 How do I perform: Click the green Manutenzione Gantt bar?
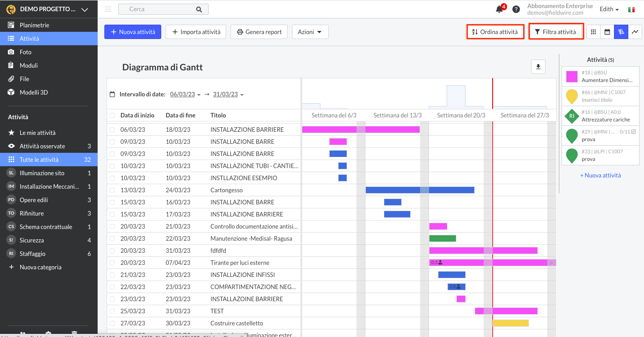[442, 238]
